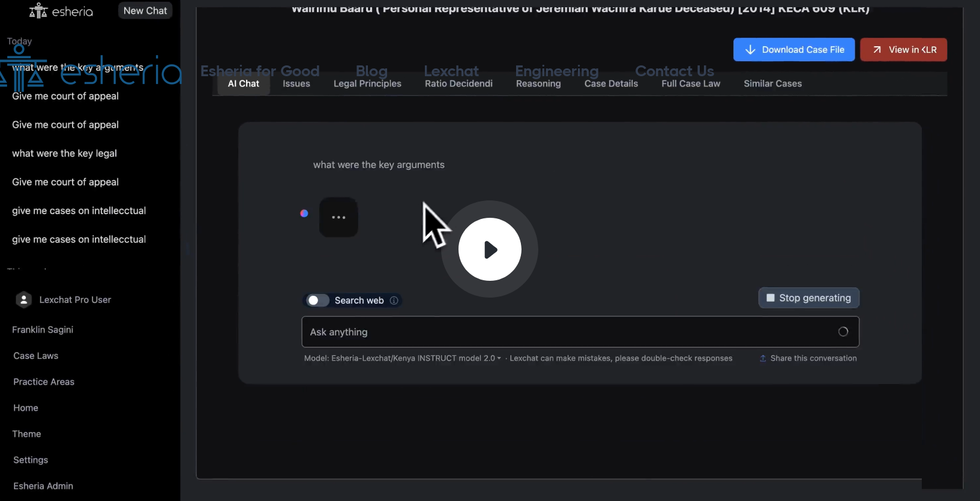Open first 'give me cases on intellecctual' chat

[x=79, y=211]
